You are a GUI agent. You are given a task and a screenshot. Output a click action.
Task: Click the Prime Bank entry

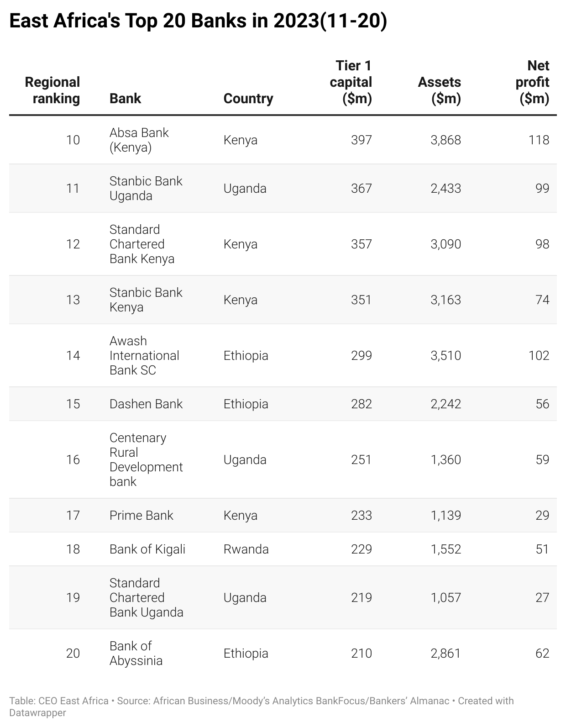point(141,515)
